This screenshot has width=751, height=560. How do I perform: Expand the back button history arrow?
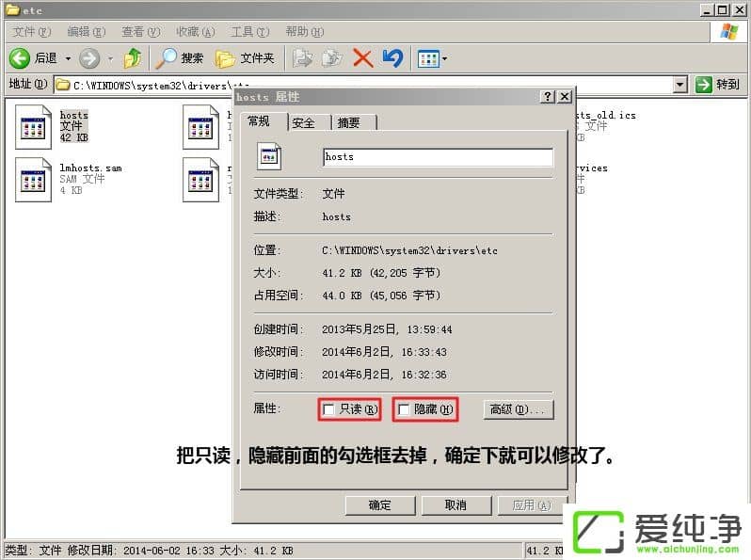point(68,58)
